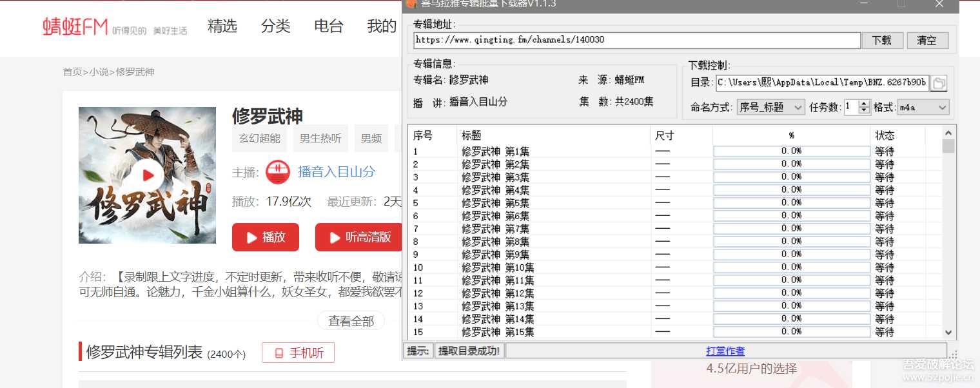Click the 下载 download button
Image resolution: width=980 pixels, height=388 pixels.
[883, 40]
